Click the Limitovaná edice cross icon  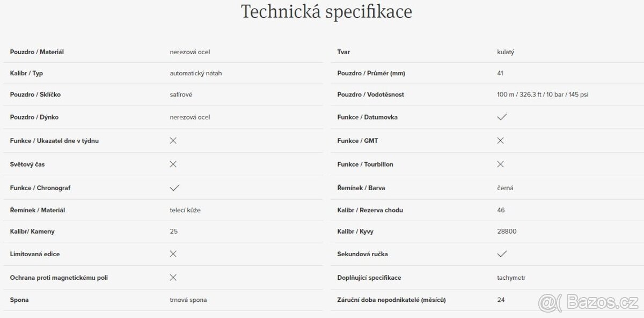point(173,254)
